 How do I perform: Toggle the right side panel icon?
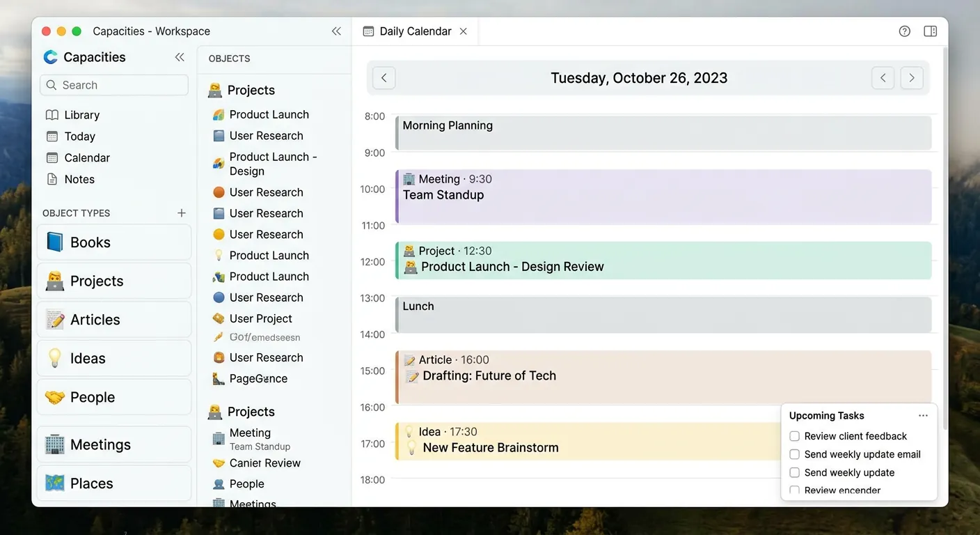(x=930, y=31)
